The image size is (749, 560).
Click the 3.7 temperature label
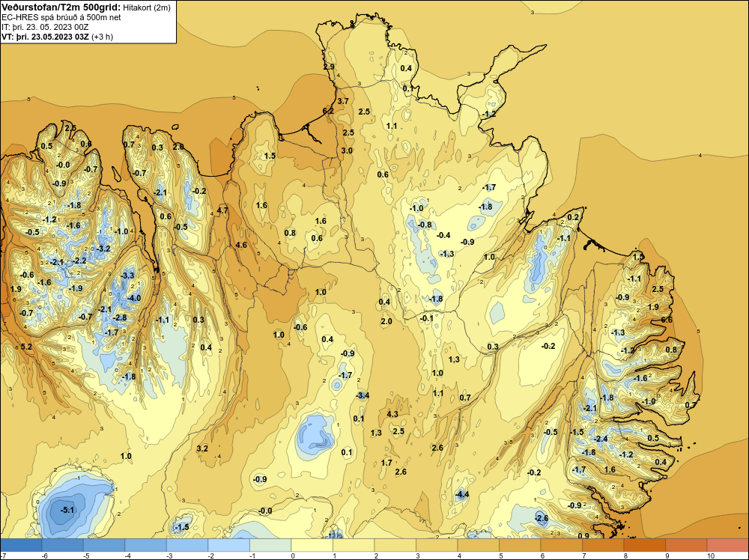pyautogui.click(x=343, y=101)
